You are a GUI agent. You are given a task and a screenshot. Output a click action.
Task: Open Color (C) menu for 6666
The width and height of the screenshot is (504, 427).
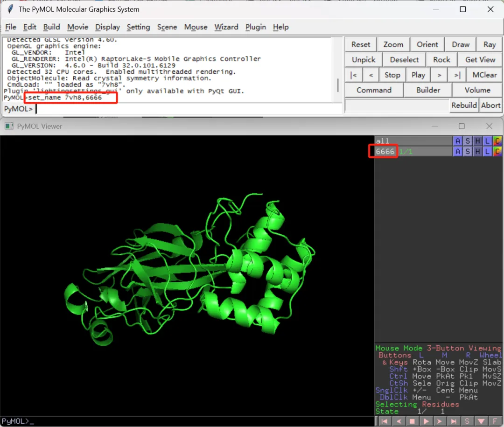coord(497,152)
